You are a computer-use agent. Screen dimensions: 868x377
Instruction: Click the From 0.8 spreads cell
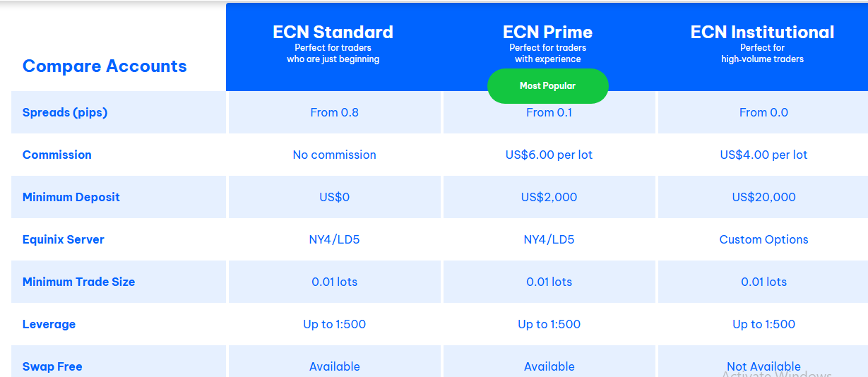[x=334, y=112]
